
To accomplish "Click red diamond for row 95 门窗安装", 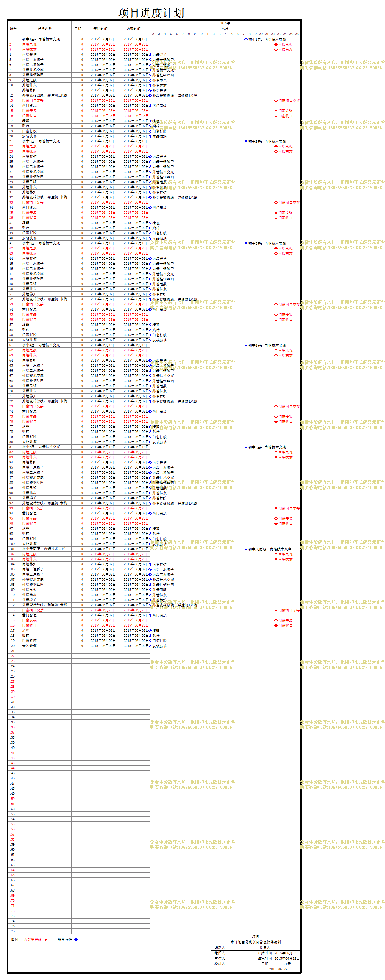I will 276,519.
